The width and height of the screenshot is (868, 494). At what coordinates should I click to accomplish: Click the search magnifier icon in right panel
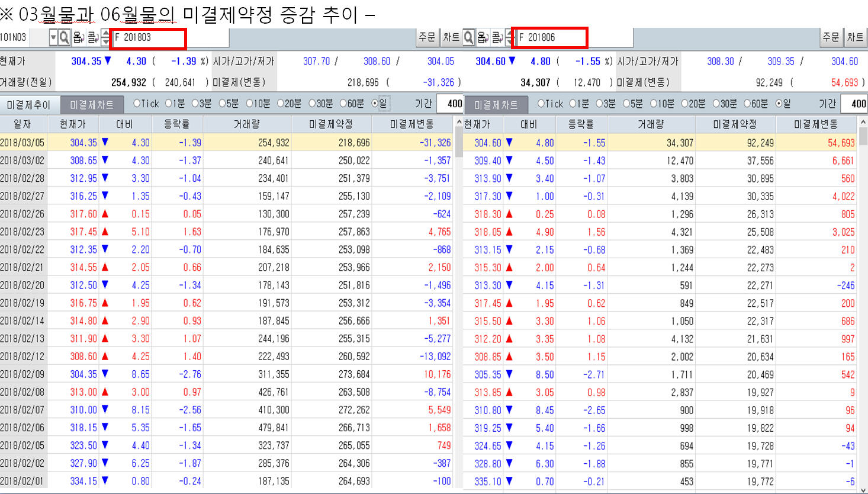pyautogui.click(x=468, y=38)
